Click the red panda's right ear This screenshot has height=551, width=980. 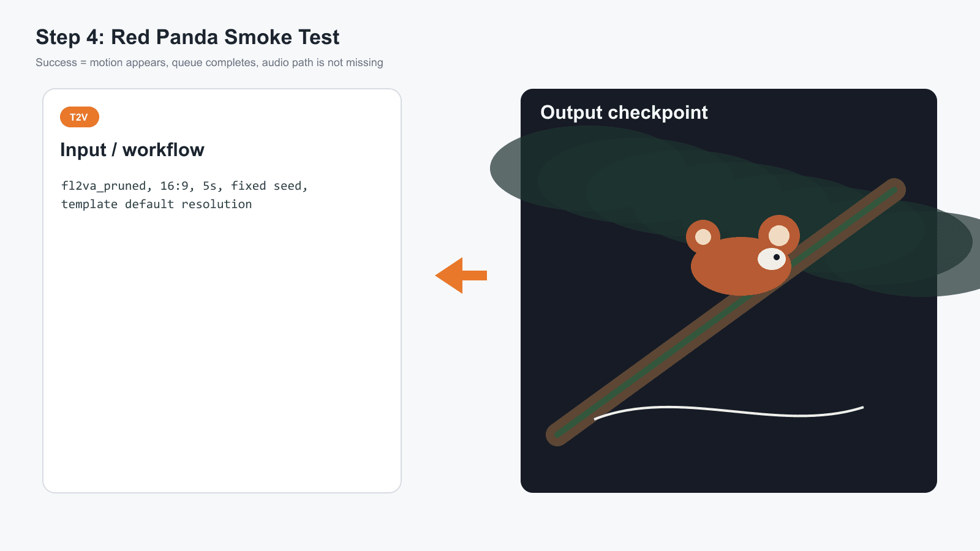tap(779, 235)
